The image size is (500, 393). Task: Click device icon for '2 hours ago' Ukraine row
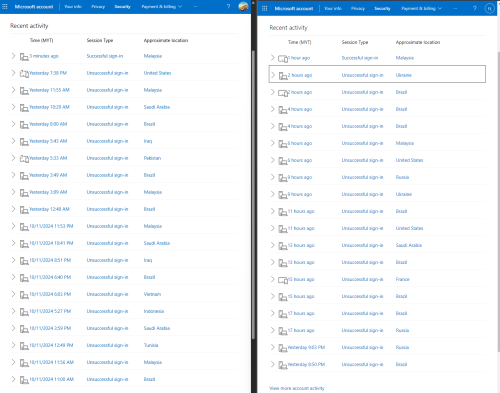(x=283, y=76)
